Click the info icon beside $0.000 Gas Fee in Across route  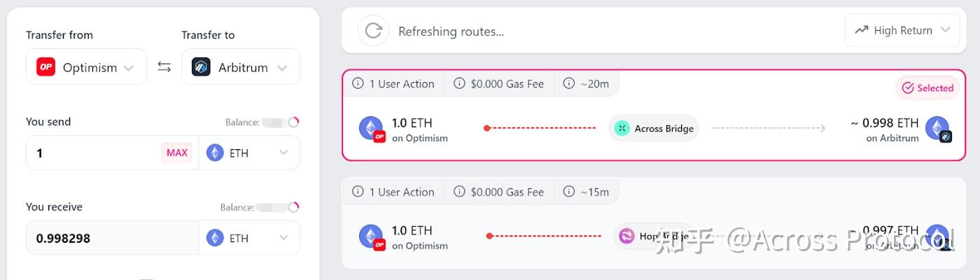click(x=459, y=84)
